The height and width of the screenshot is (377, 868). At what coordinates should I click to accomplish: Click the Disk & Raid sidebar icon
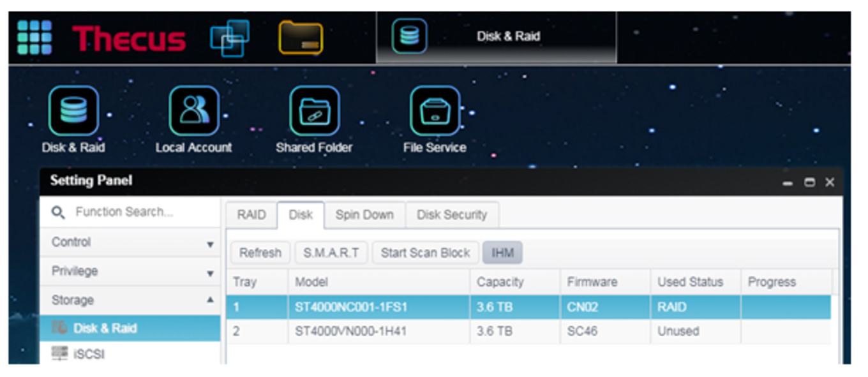coord(60,328)
